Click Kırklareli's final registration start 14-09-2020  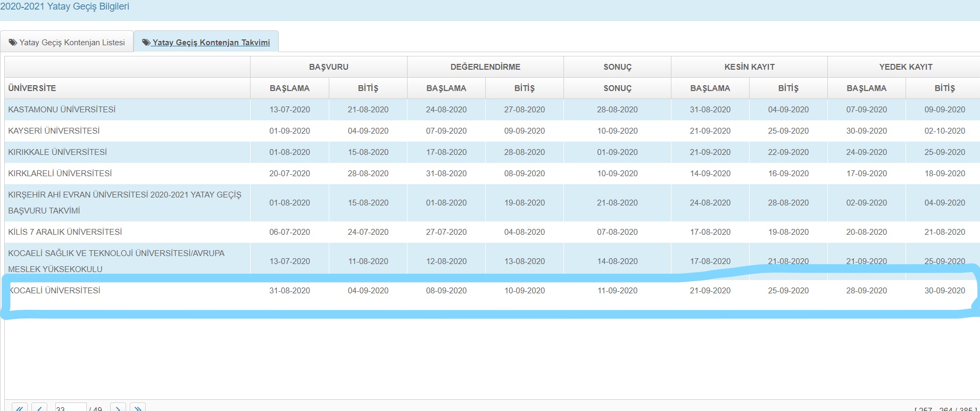click(710, 173)
